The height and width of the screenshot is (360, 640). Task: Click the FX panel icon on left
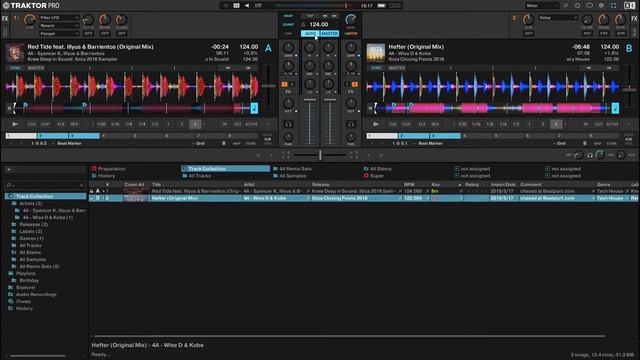point(5,18)
